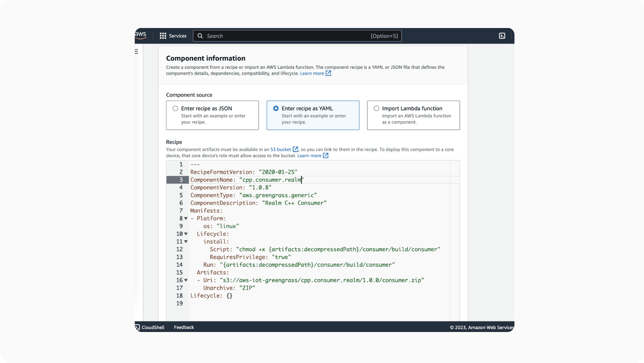644x363 pixels.
Task: Click the install: line text
Action: click(x=216, y=242)
